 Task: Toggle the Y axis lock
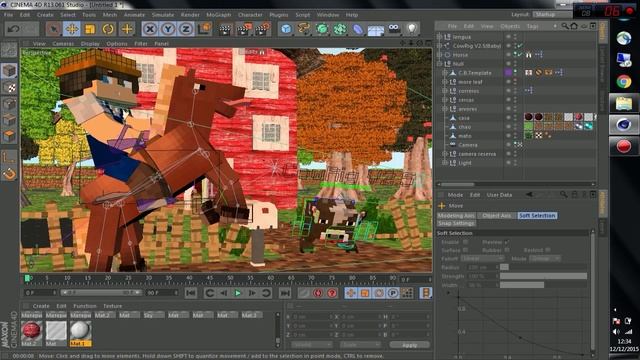coord(168,29)
